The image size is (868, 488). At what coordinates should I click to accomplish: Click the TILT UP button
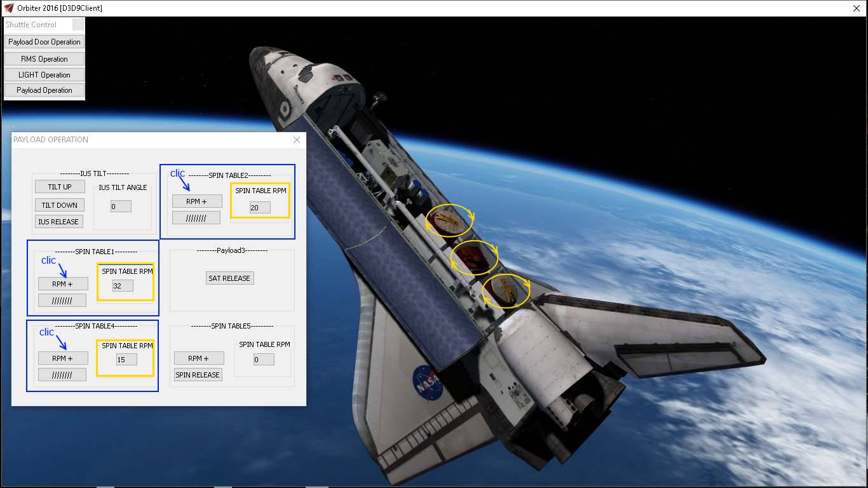60,187
